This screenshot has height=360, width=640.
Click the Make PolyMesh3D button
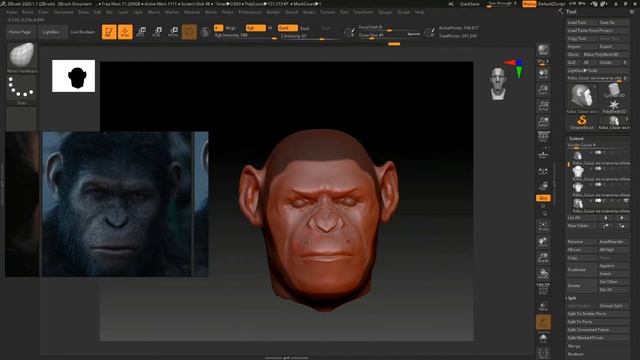[x=606, y=54]
